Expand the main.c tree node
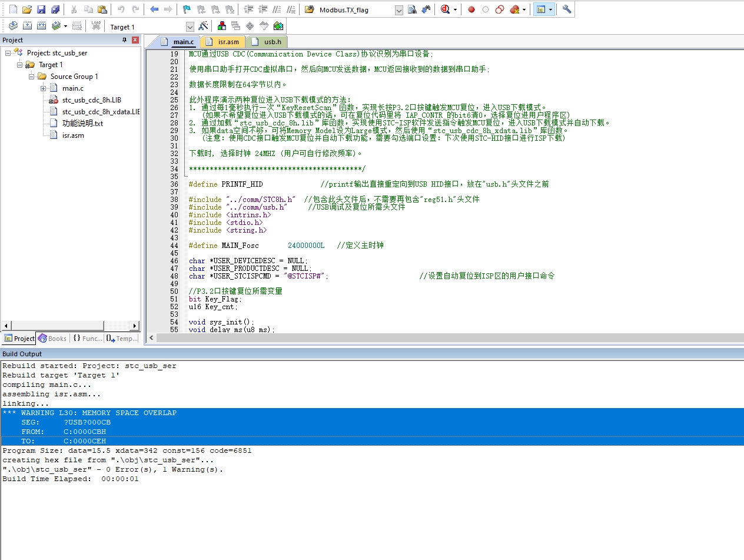744x560 pixels. click(44, 88)
